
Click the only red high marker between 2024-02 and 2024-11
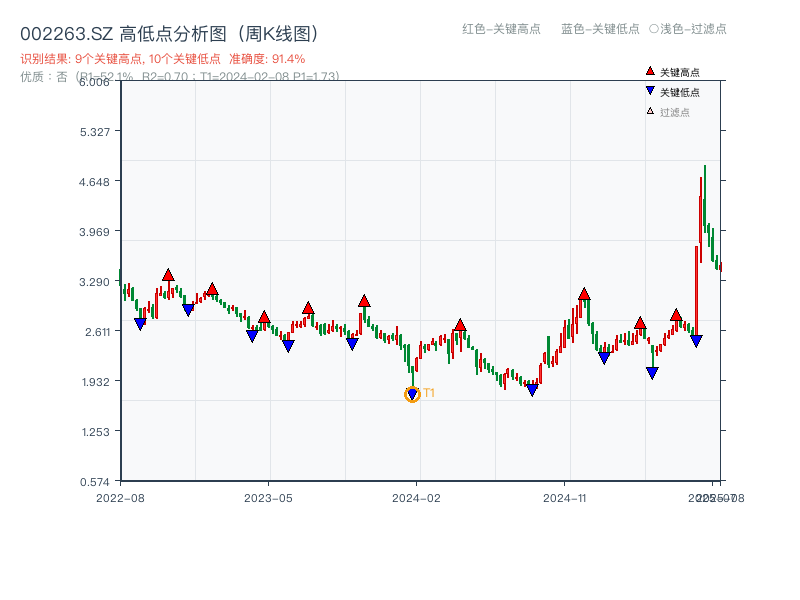coord(460,325)
